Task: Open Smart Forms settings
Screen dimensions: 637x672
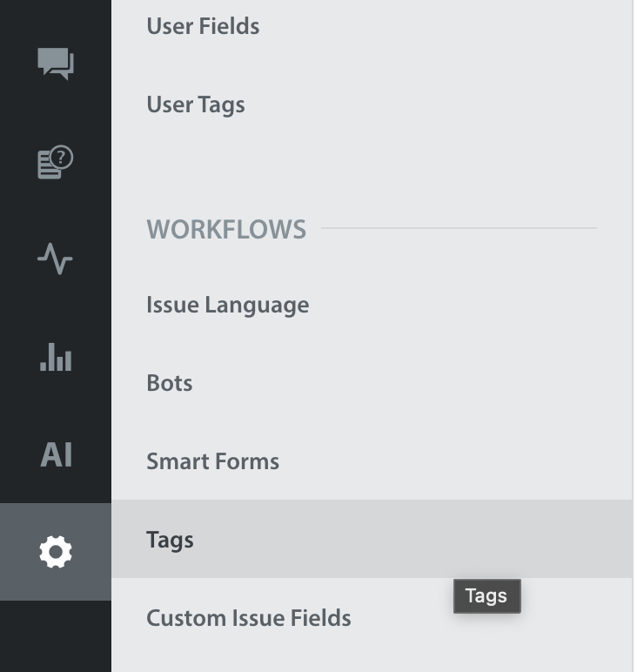Action: pyautogui.click(x=212, y=461)
